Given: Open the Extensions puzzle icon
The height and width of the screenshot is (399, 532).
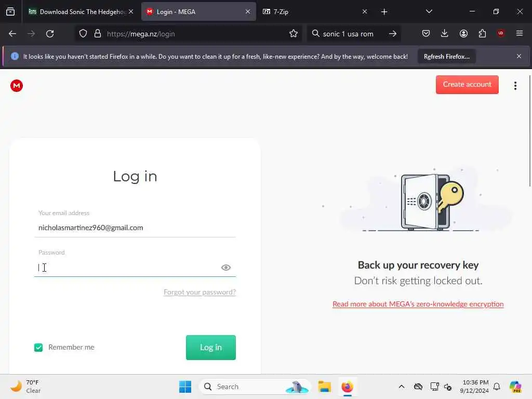Looking at the screenshot, I should 482,33.
